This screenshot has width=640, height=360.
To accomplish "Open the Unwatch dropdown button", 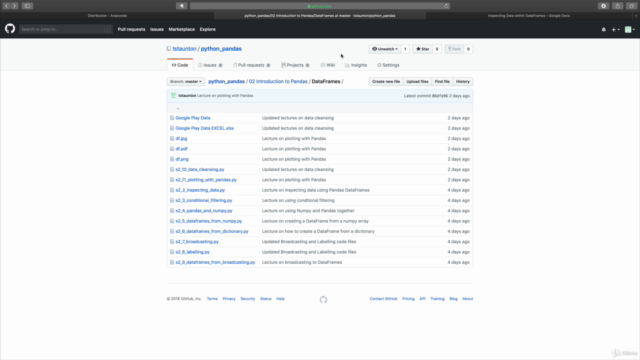I will click(385, 49).
